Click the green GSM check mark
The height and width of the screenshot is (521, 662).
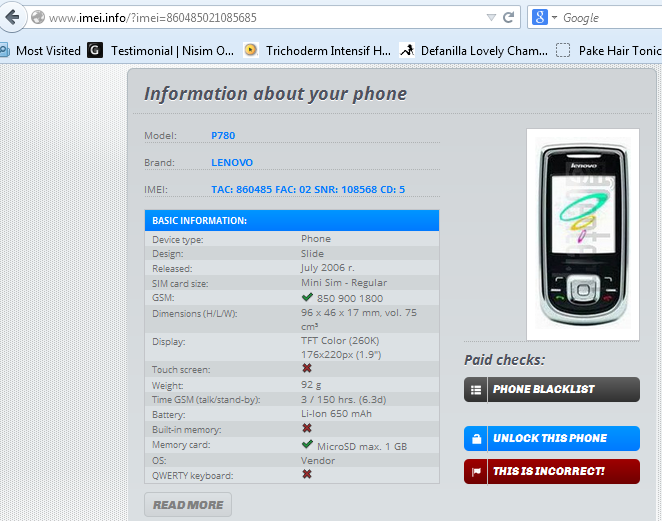coord(307,297)
